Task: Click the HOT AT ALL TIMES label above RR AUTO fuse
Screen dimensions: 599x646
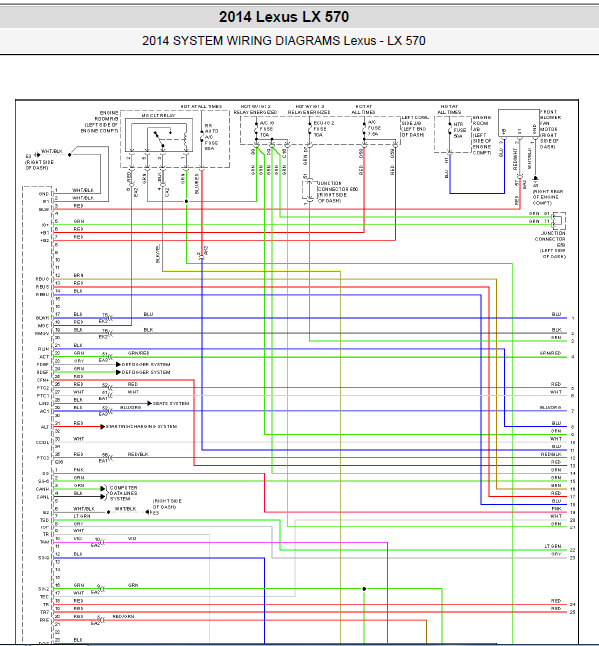Action: [x=201, y=106]
